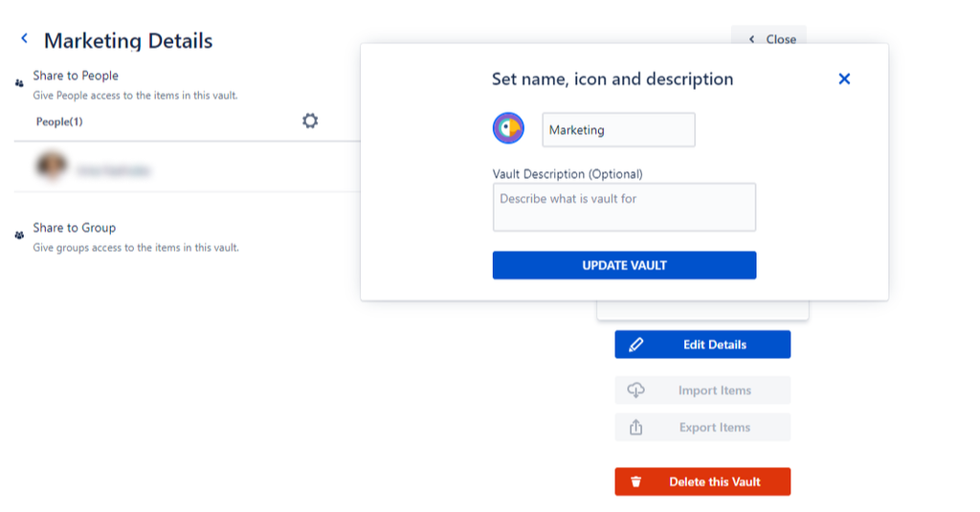980x512 pixels.
Task: Click the Share to Group icon
Action: click(20, 234)
